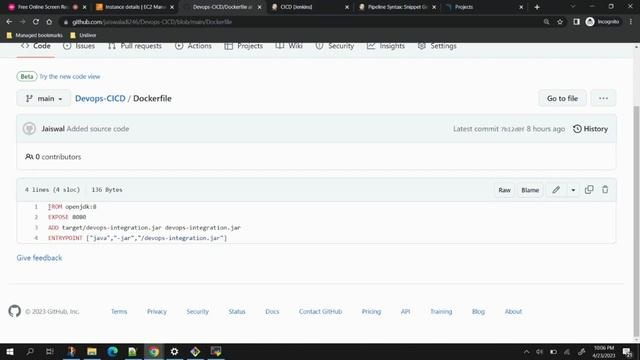The height and width of the screenshot is (360, 640).
Task: Open Status footer link
Action: 237,311
